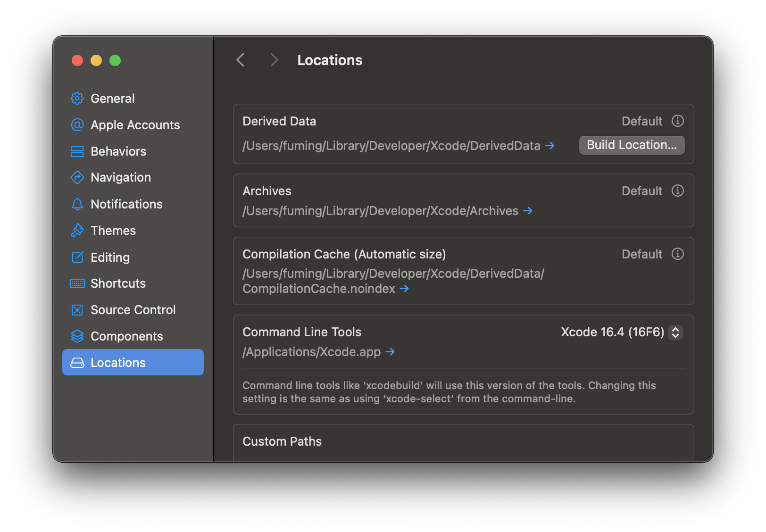Go back with the left chevron
This screenshot has width=766, height=532.
click(x=241, y=60)
